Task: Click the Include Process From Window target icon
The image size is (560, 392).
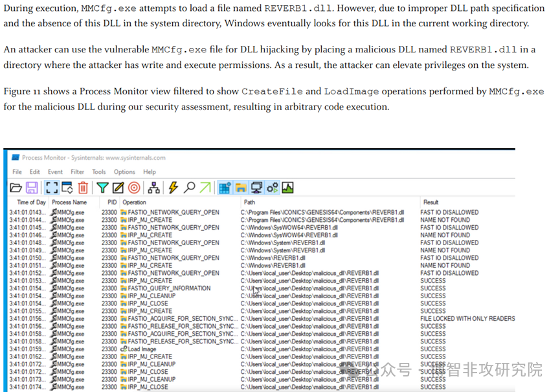Action: point(134,188)
